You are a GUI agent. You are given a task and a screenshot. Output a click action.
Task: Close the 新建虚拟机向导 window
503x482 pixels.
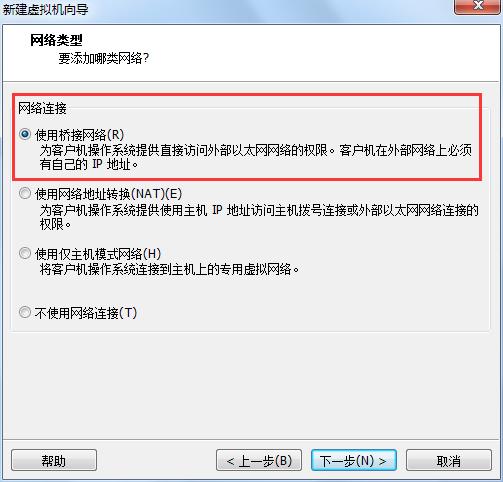click(478, 6)
